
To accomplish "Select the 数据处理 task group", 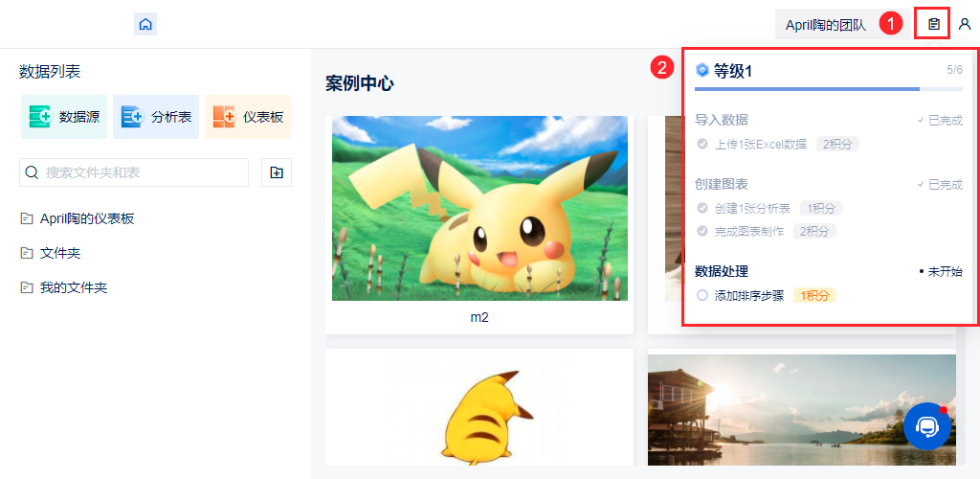I will [722, 271].
